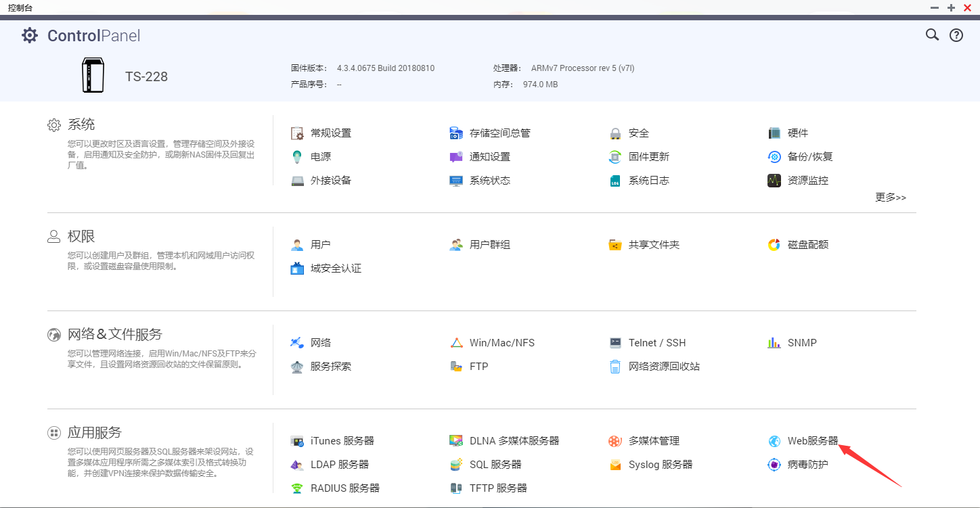Screen dimensions: 980x508
Task: Open the 权限 category heading
Action: 81,237
